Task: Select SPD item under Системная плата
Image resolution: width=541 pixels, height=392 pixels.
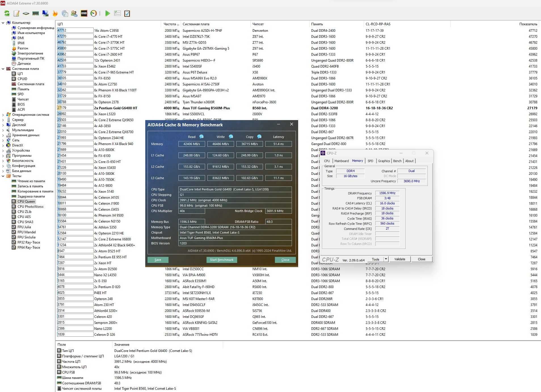Action: click(20, 94)
